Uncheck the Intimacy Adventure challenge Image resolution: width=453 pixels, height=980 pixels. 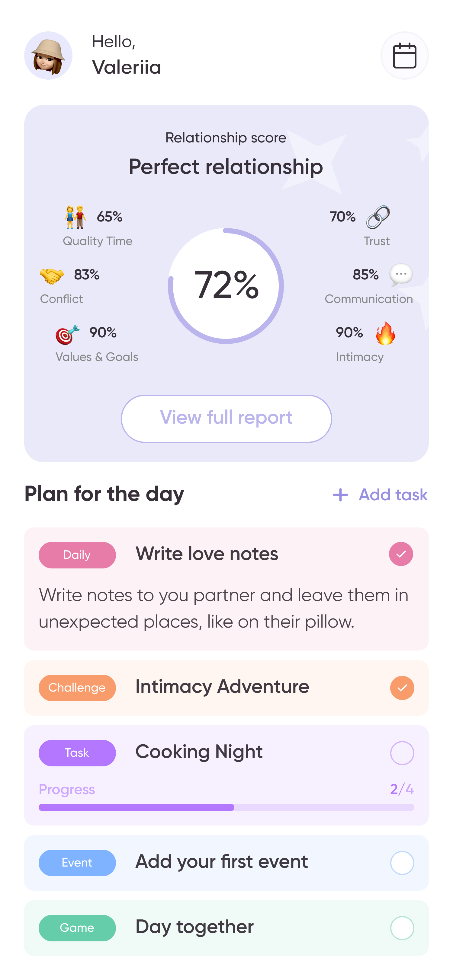coord(402,688)
